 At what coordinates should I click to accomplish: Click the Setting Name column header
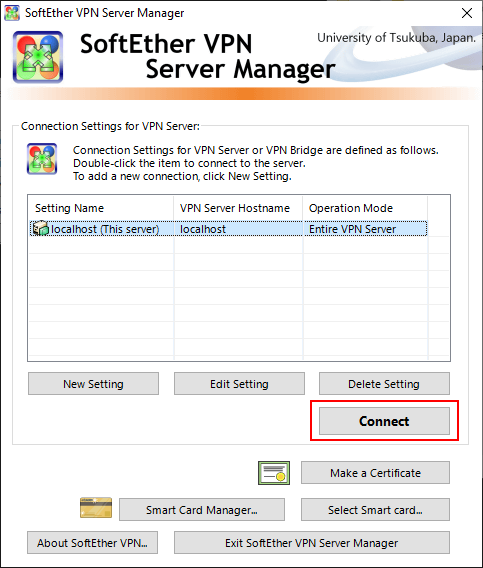pyautogui.click(x=101, y=208)
